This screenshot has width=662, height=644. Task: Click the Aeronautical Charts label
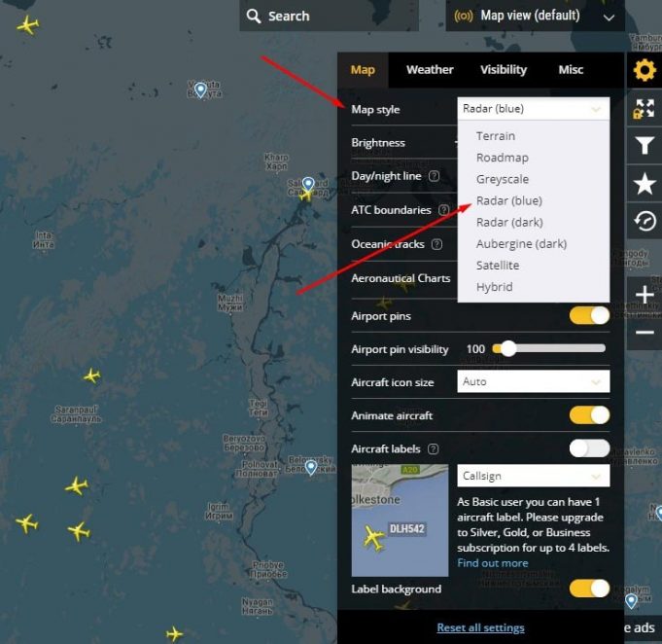tap(401, 278)
